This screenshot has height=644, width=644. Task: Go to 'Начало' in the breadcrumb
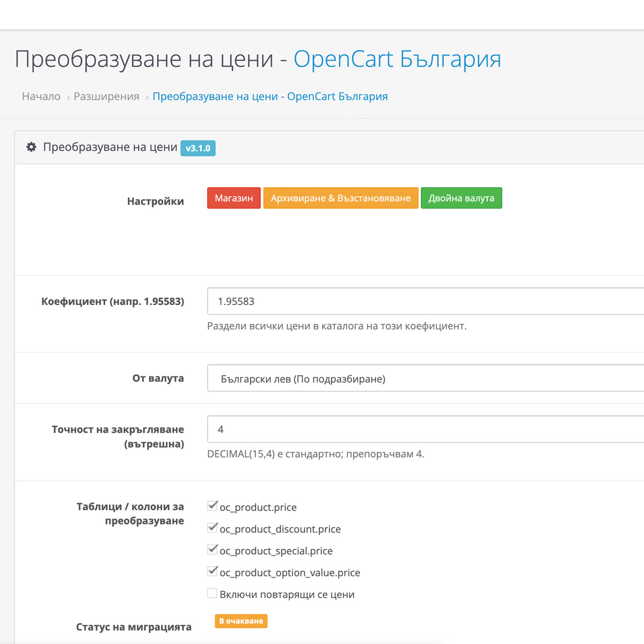(x=41, y=97)
